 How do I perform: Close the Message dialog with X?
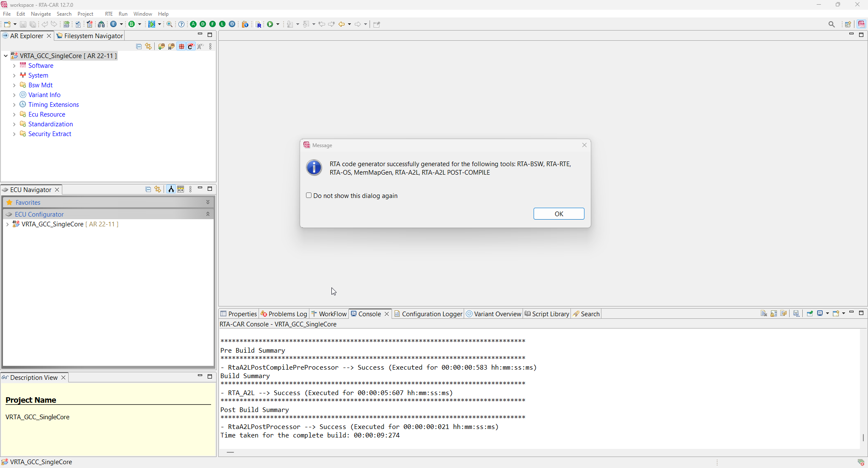[x=584, y=145]
